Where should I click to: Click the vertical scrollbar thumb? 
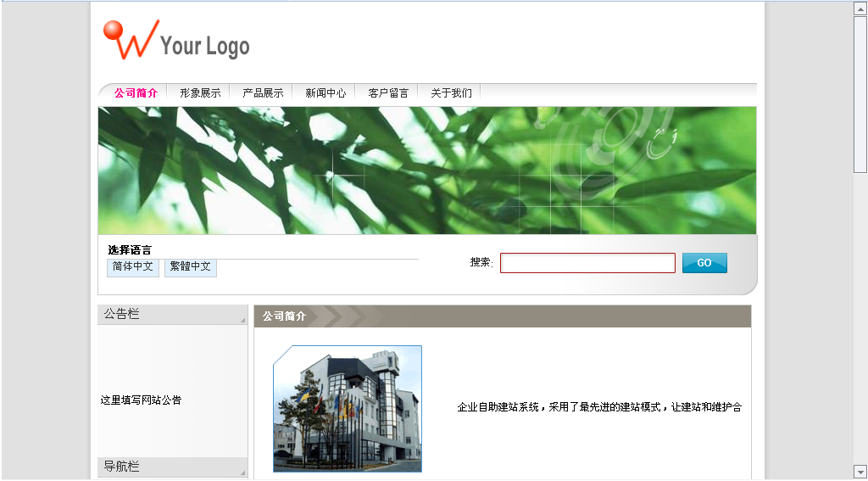pyautogui.click(x=860, y=93)
